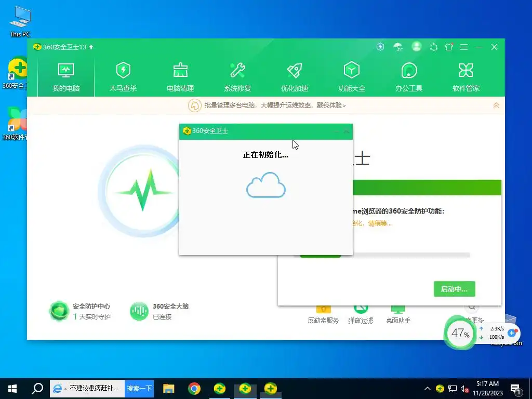The height and width of the screenshot is (399, 532).
Task: Open 功能大全 tab
Action: pyautogui.click(x=352, y=77)
